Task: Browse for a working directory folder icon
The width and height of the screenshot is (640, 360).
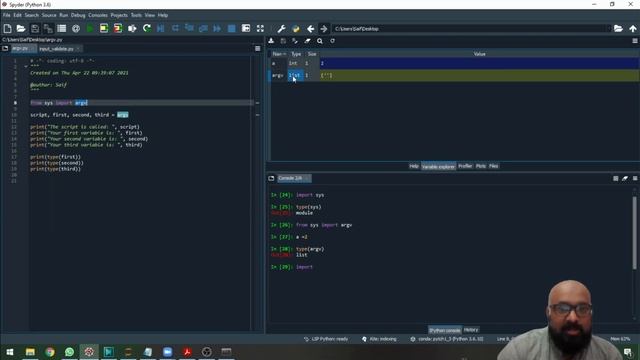Action: pyautogui.click(x=618, y=29)
